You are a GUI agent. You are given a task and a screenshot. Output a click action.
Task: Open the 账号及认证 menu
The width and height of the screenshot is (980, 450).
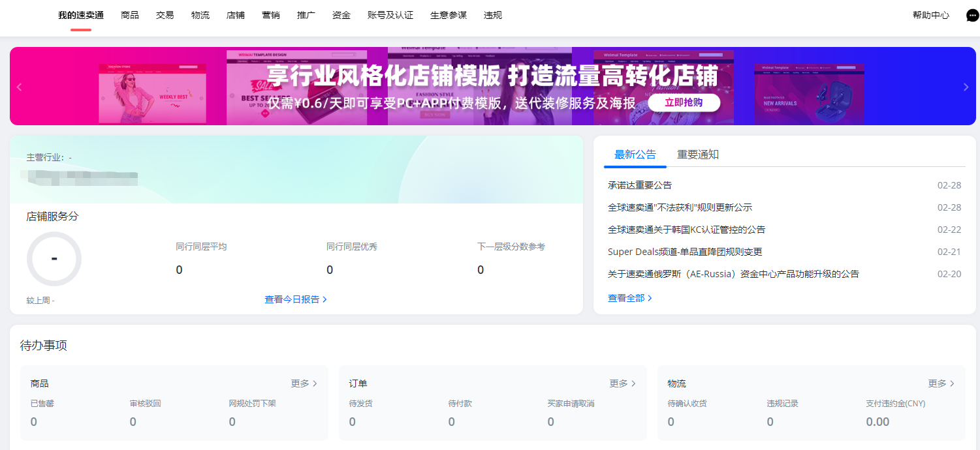pyautogui.click(x=390, y=15)
